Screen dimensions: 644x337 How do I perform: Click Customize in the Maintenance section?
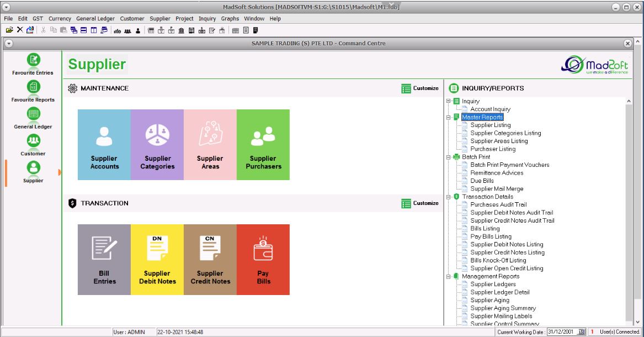[x=420, y=88]
